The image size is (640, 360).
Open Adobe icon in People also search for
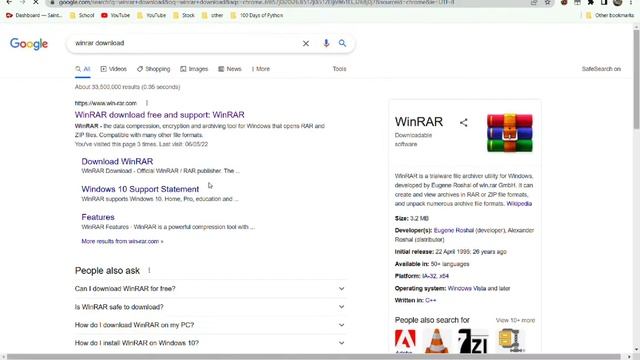(405, 341)
